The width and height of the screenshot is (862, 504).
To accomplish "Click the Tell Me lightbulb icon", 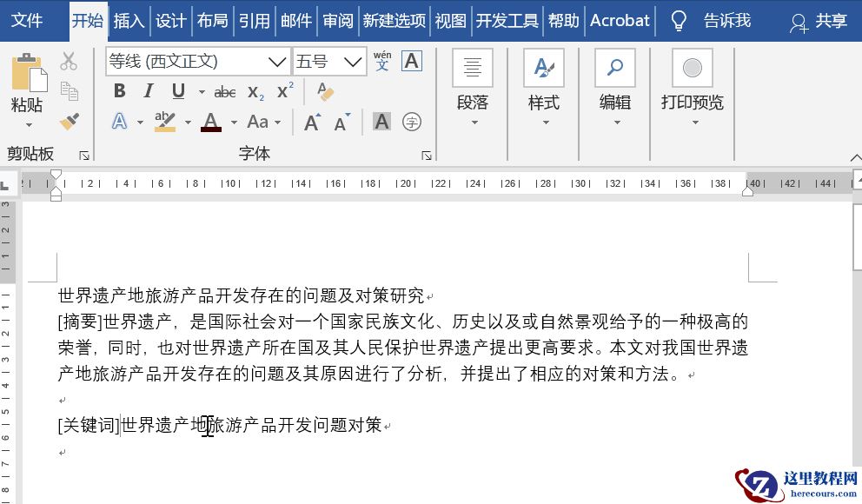I will coord(679,21).
